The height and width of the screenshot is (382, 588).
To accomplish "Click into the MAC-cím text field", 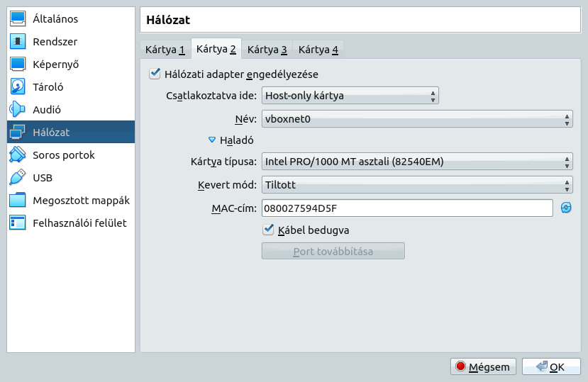I will [407, 208].
